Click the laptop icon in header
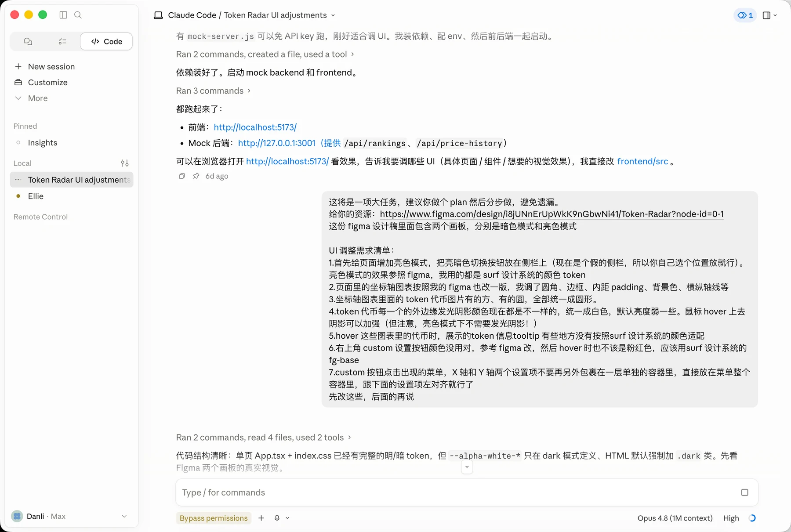The image size is (791, 532). 158,15
